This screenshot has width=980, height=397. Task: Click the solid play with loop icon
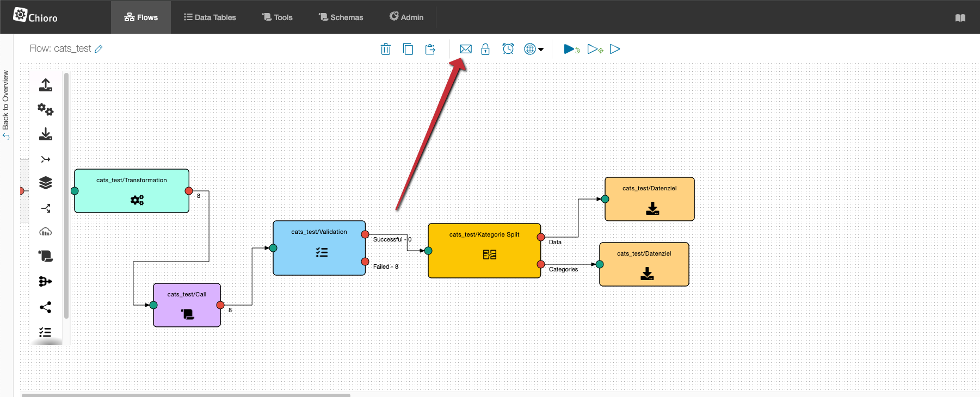[571, 49]
